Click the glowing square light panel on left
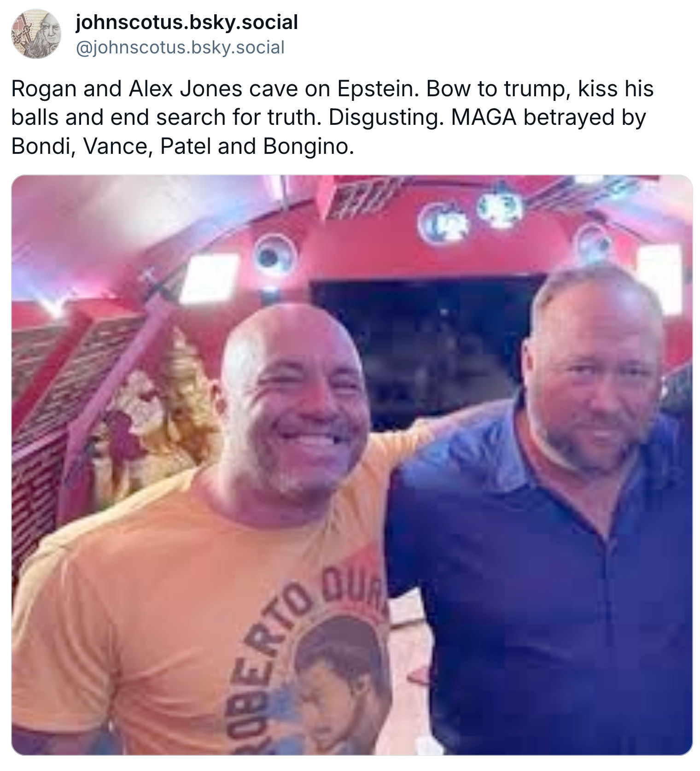This screenshot has width=700, height=771. (x=210, y=279)
